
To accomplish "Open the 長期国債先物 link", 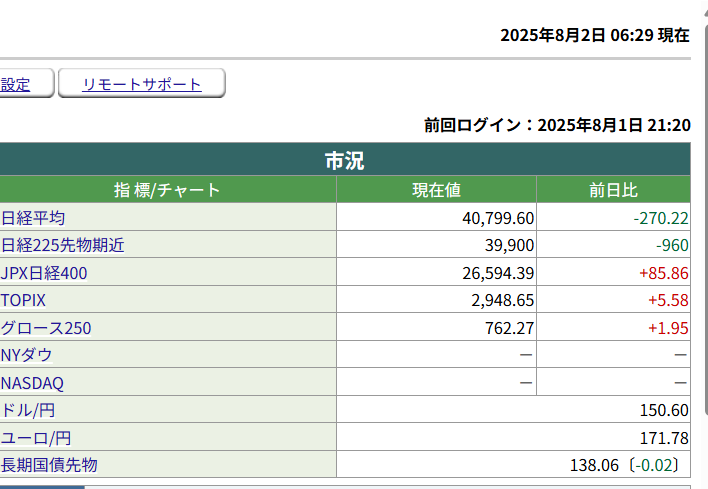I will pyautogui.click(x=49, y=464).
